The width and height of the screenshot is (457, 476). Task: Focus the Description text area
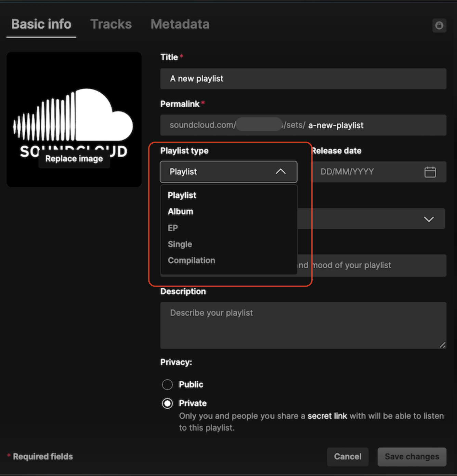point(303,325)
